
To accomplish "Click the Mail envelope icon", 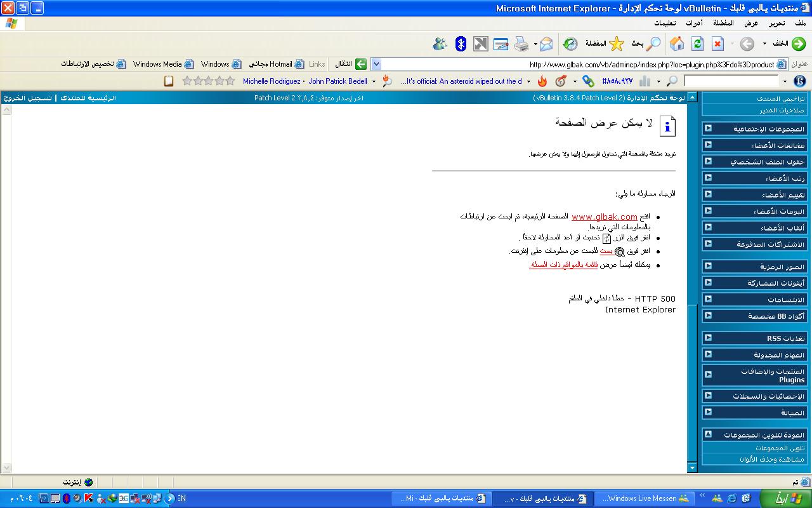I will pos(546,44).
